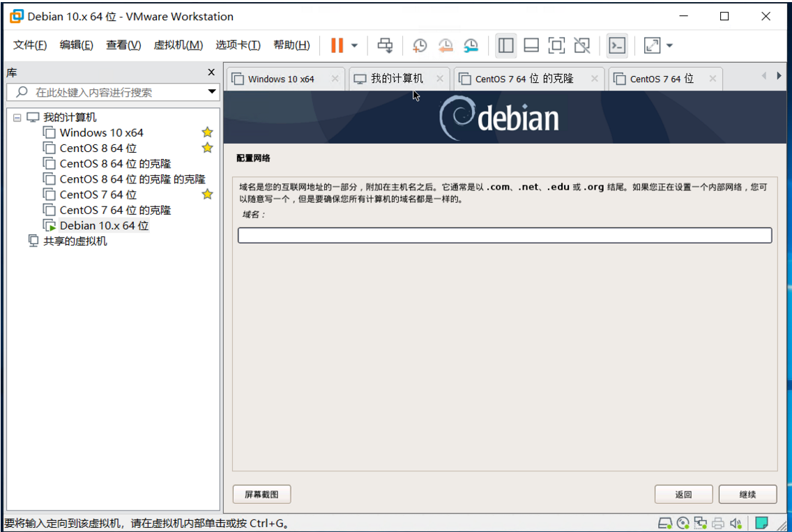Click the network adapter icon in status bar
The height and width of the screenshot is (532, 792).
(x=699, y=523)
